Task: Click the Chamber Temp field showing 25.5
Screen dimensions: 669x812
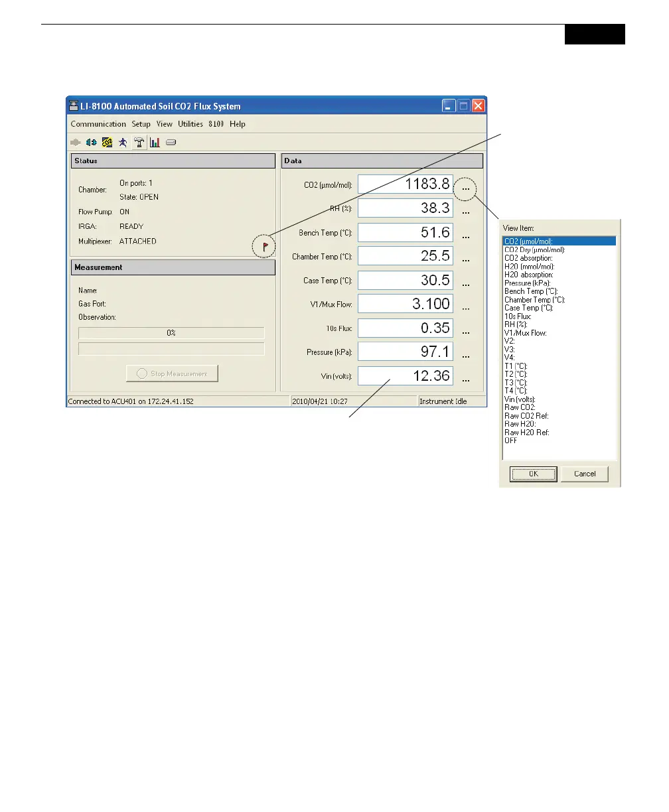Action: [x=406, y=256]
